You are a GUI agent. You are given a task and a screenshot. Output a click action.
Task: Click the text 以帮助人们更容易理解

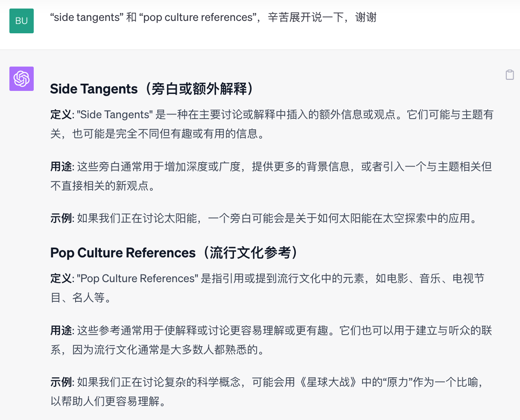tap(105, 401)
